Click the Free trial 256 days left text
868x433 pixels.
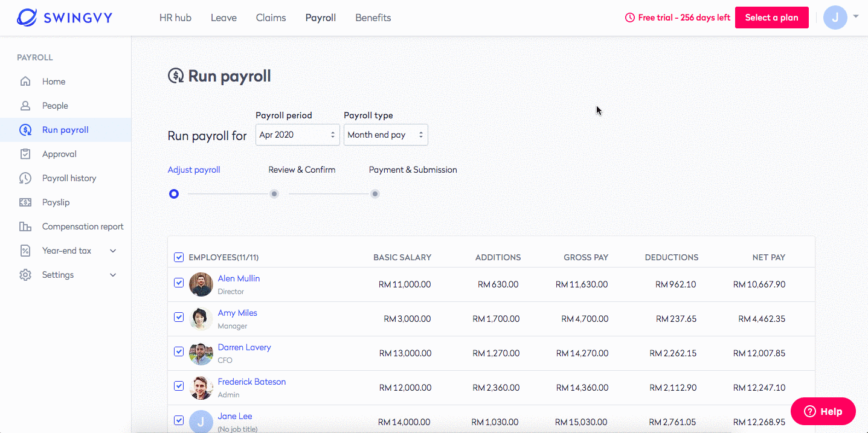click(x=684, y=18)
